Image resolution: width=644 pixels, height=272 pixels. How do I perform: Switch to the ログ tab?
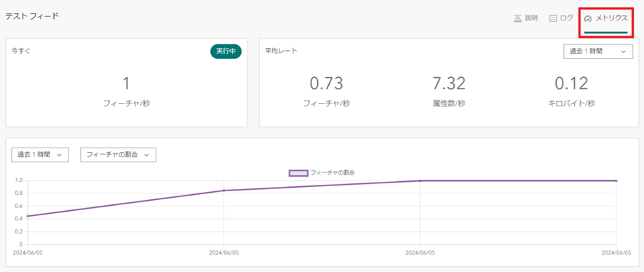(x=561, y=18)
